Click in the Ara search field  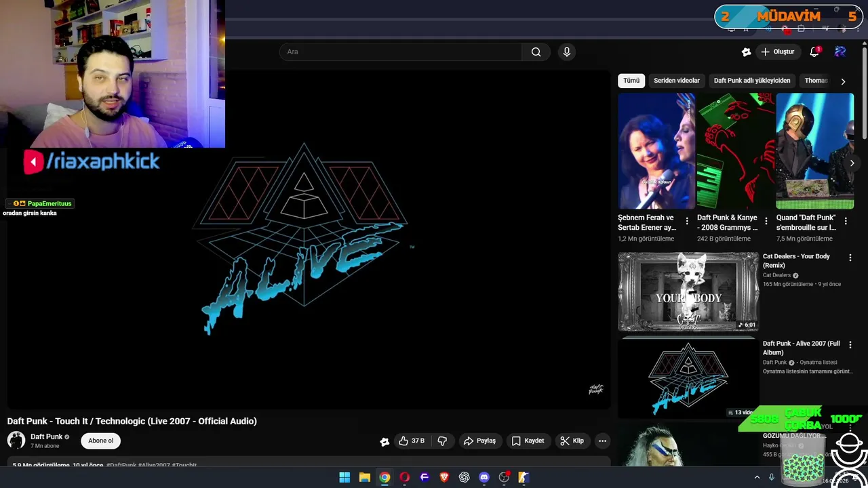(x=401, y=52)
